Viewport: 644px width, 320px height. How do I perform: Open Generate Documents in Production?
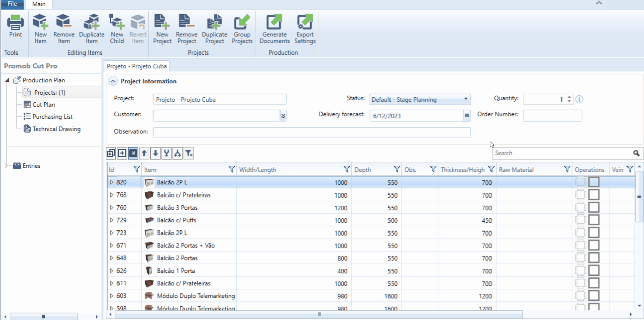274,29
